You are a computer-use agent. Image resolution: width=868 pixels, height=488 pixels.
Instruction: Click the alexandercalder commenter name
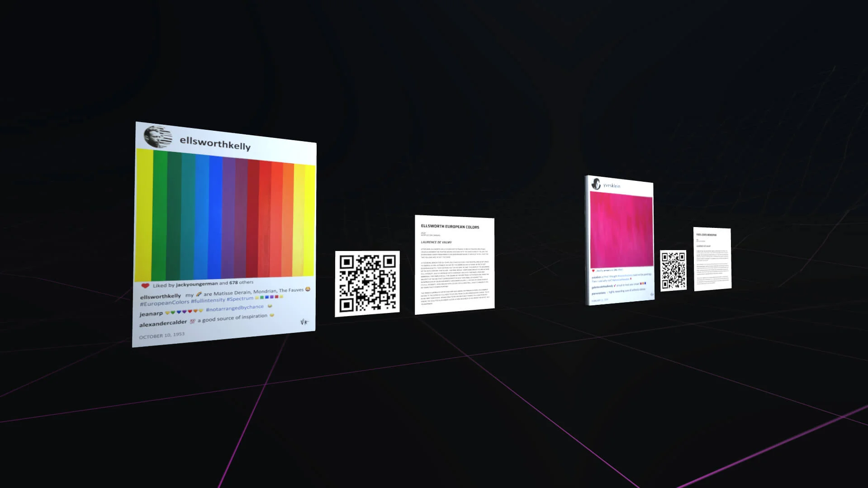point(163,323)
